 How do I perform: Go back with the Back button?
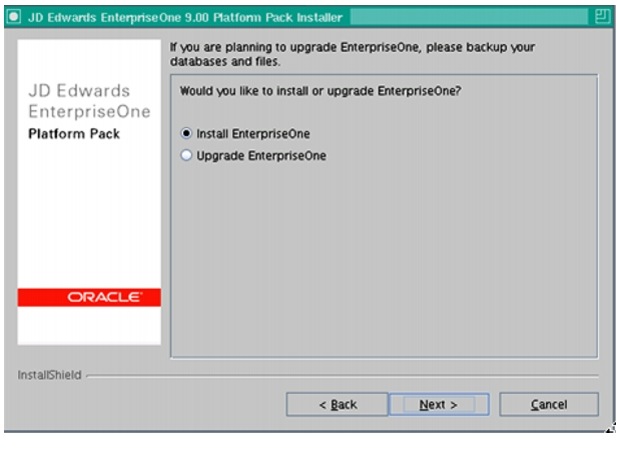(337, 404)
